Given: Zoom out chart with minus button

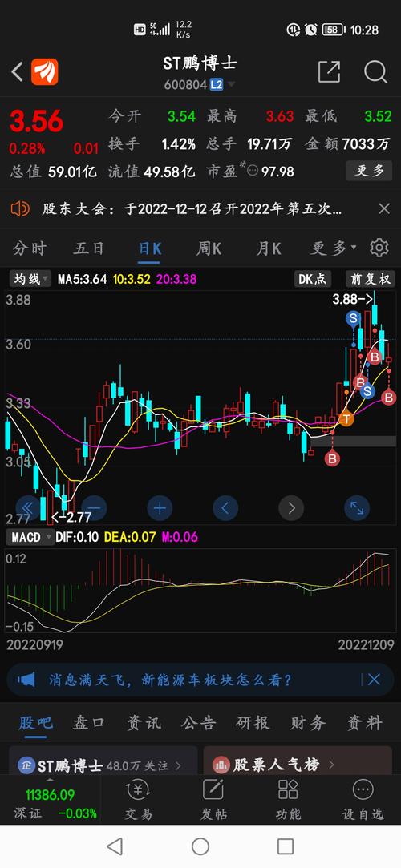Looking at the screenshot, I should (94, 507).
